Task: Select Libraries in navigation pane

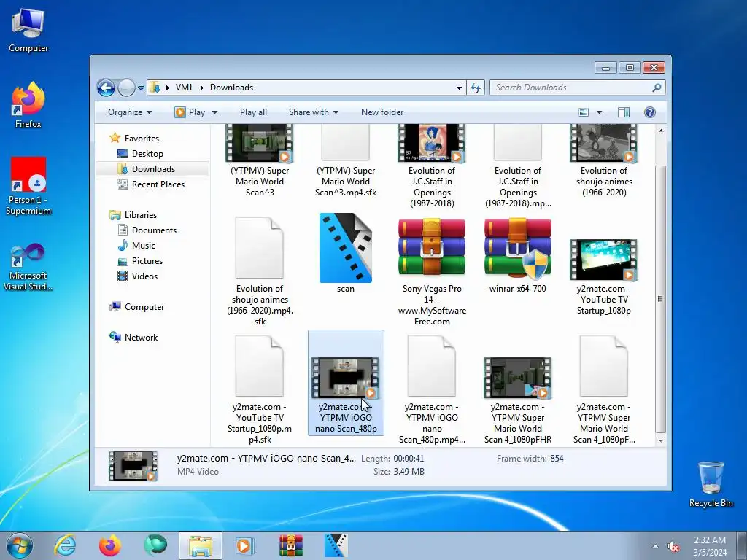Action: (x=141, y=215)
